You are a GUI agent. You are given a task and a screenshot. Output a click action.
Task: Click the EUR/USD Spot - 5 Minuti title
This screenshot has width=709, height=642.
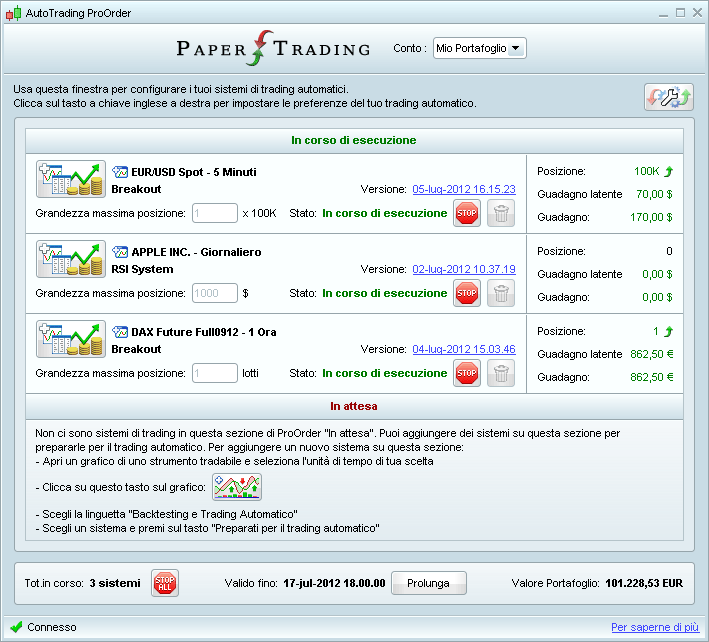pyautogui.click(x=194, y=172)
